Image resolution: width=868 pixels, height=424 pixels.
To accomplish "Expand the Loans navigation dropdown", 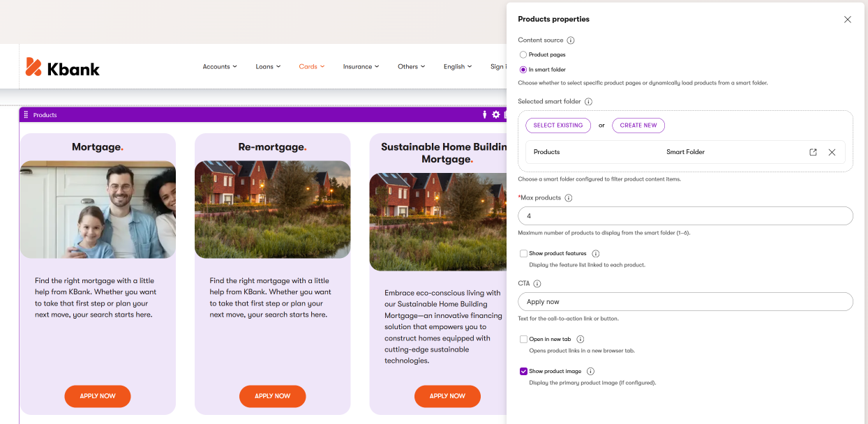I will pos(268,67).
